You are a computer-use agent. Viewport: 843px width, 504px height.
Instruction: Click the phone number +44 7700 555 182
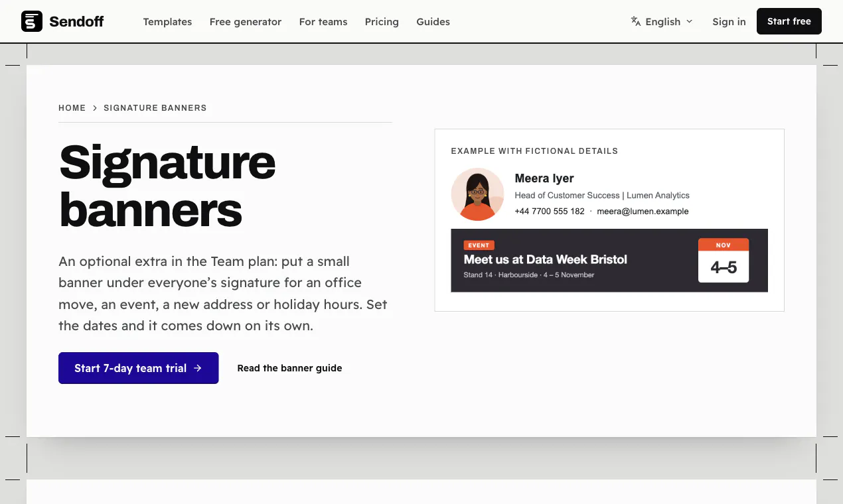click(550, 212)
